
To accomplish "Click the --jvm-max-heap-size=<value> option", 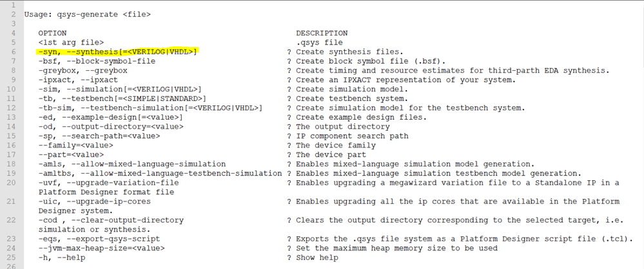I will [102, 248].
